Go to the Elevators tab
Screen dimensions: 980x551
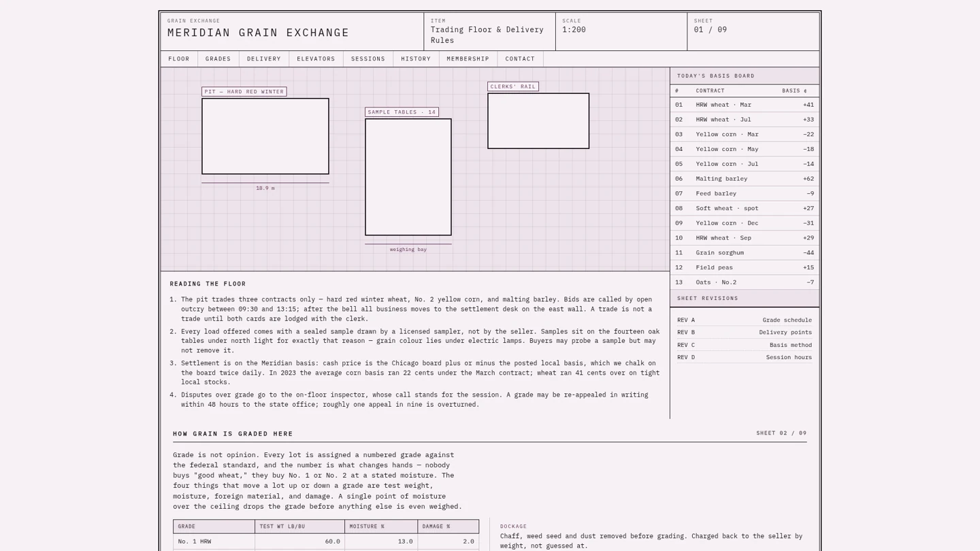click(316, 59)
